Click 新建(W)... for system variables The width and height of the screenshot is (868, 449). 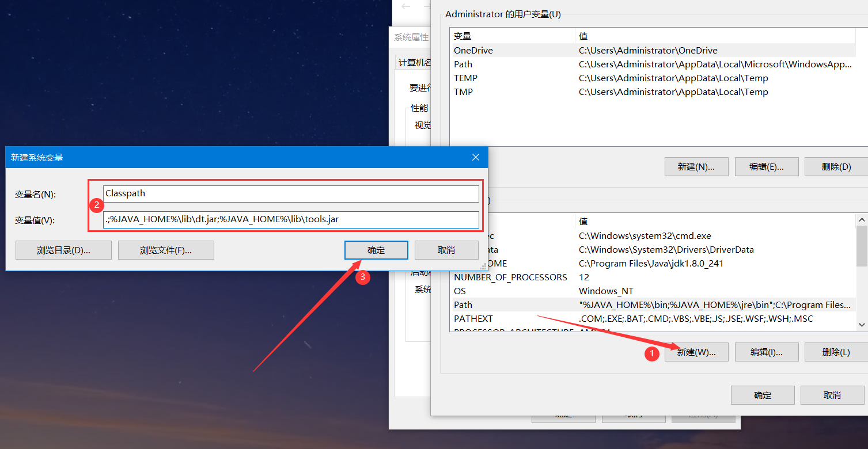coord(696,352)
